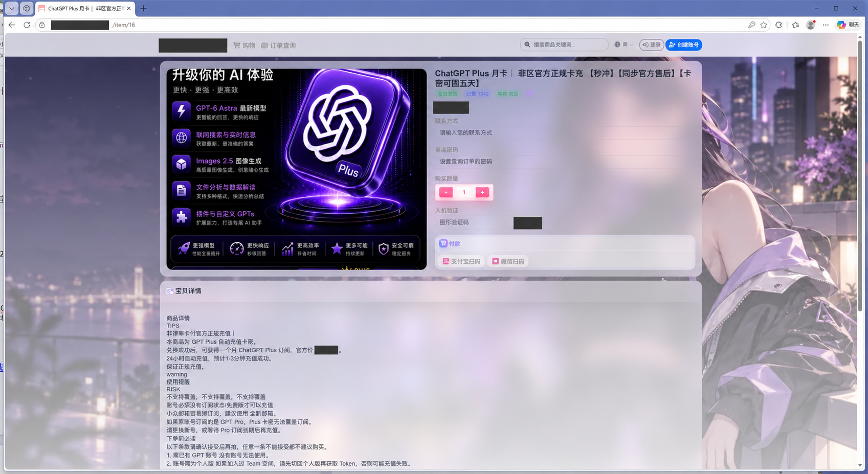Open the favorites list icon
This screenshot has height=474, width=868.
coord(795,25)
